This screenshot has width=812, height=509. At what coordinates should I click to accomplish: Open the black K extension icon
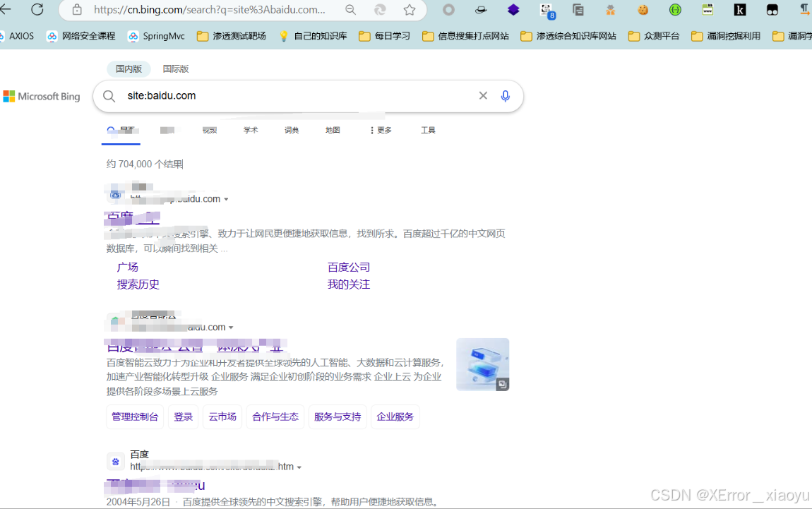coord(740,9)
